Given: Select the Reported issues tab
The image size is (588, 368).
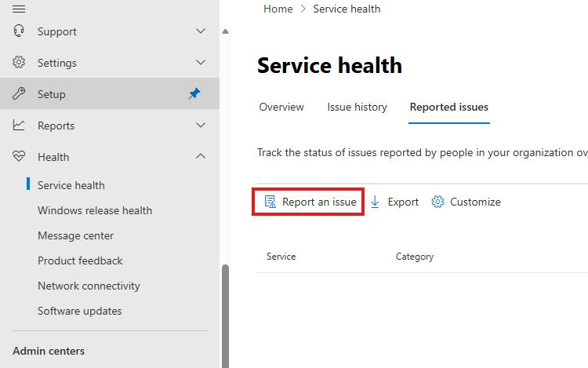Looking at the screenshot, I should click(449, 107).
